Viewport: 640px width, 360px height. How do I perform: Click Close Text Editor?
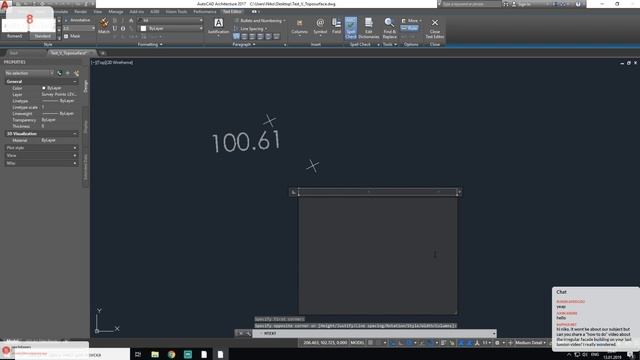pos(435,28)
